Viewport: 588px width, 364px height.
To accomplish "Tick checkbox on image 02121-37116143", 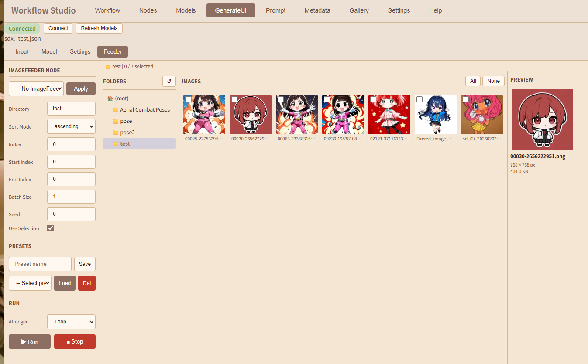I will tap(373, 99).
